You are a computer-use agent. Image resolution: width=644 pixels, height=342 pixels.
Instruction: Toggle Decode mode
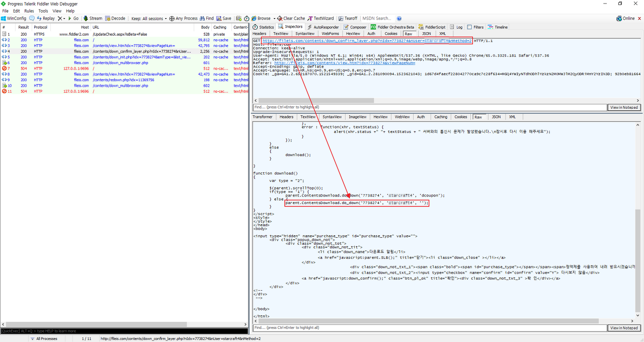(115, 18)
